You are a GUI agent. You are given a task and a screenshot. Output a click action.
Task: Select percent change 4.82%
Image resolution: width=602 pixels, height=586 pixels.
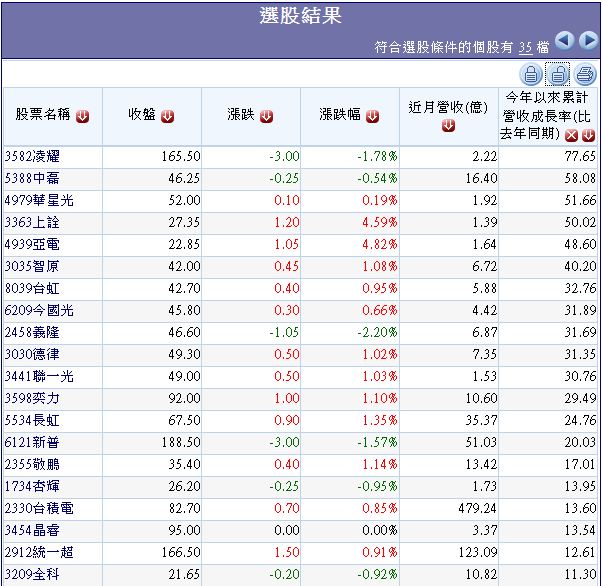(x=380, y=245)
